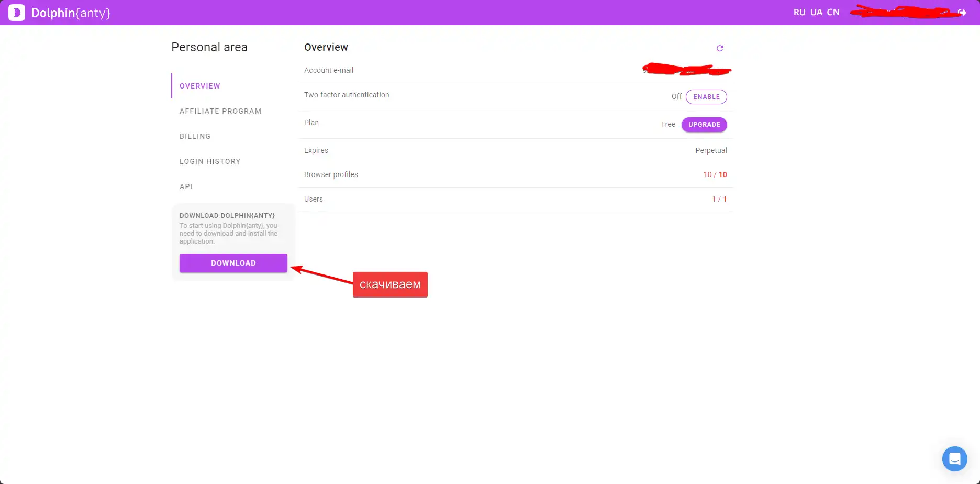The image size is (980, 484).
Task: Click the 'Account e-mail' label
Action: click(329, 70)
